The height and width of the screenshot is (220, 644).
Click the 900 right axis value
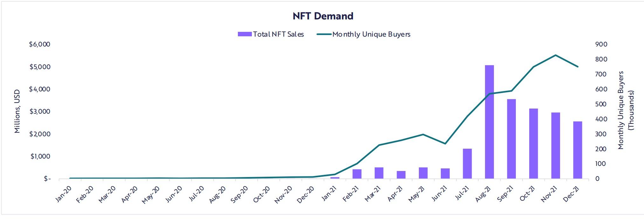tap(601, 44)
